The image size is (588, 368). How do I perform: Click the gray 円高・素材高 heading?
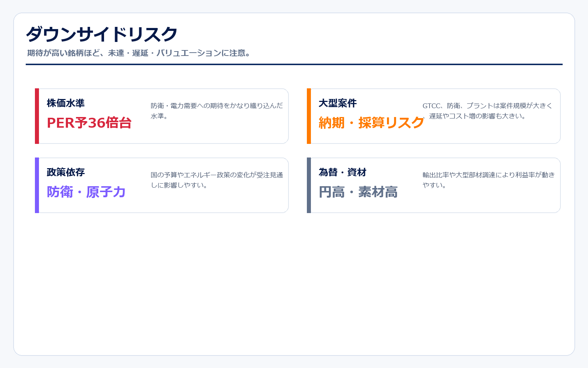tap(358, 192)
